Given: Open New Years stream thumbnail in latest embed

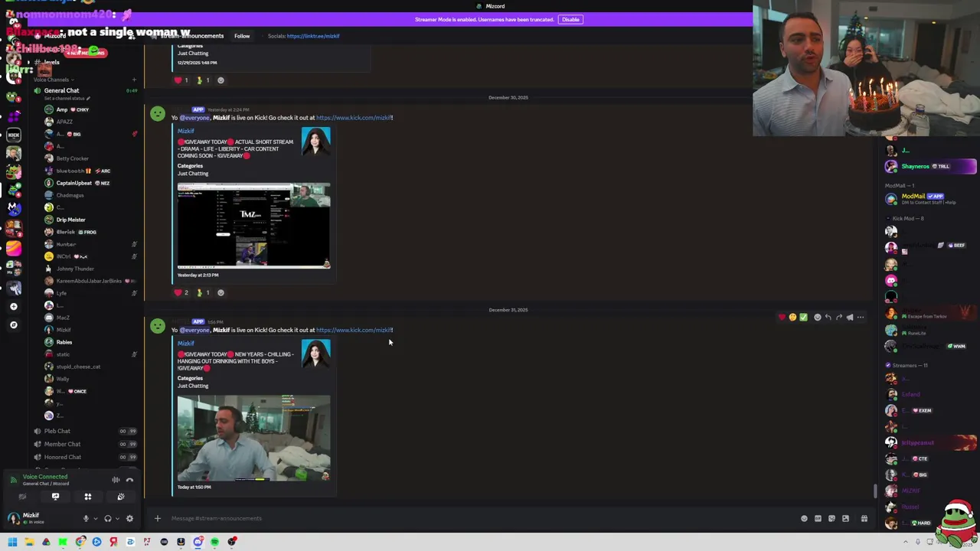Looking at the screenshot, I should tap(253, 438).
